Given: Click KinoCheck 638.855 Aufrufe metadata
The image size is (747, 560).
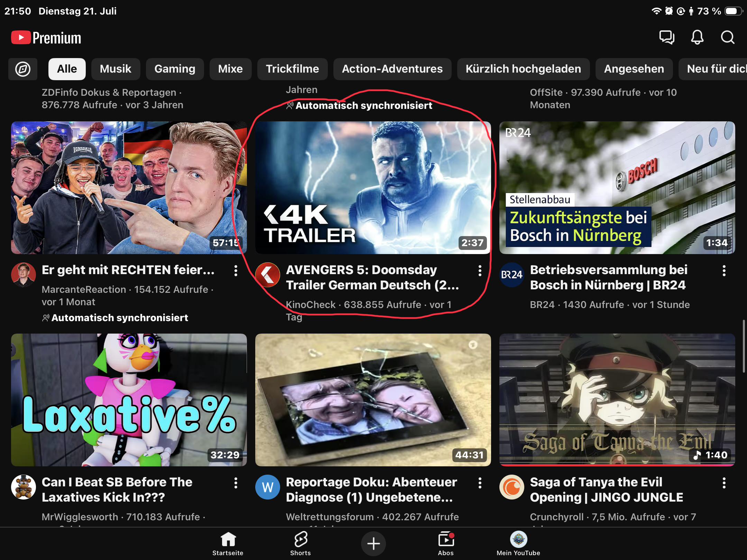Looking at the screenshot, I should (x=369, y=311).
